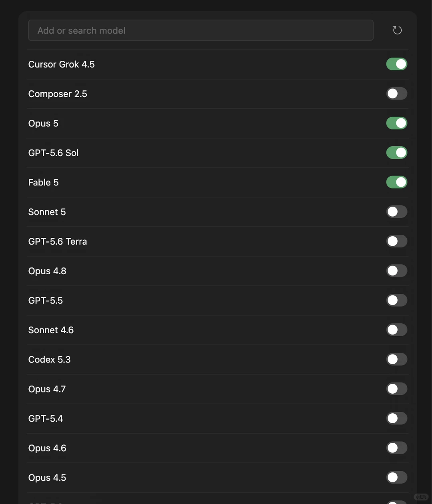This screenshot has height=504, width=432.
Task: Disable the Cursor Grok 4.5 toggle
Action: pos(397,64)
